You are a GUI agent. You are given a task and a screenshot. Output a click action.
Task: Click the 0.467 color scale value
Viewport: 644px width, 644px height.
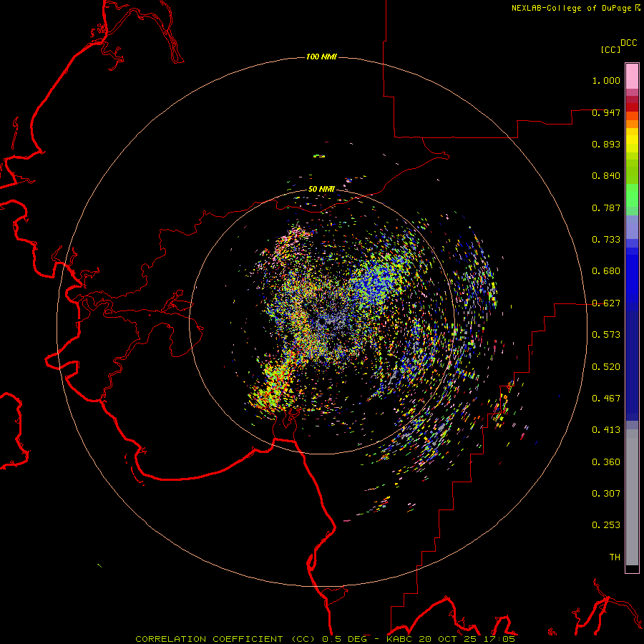(606, 399)
